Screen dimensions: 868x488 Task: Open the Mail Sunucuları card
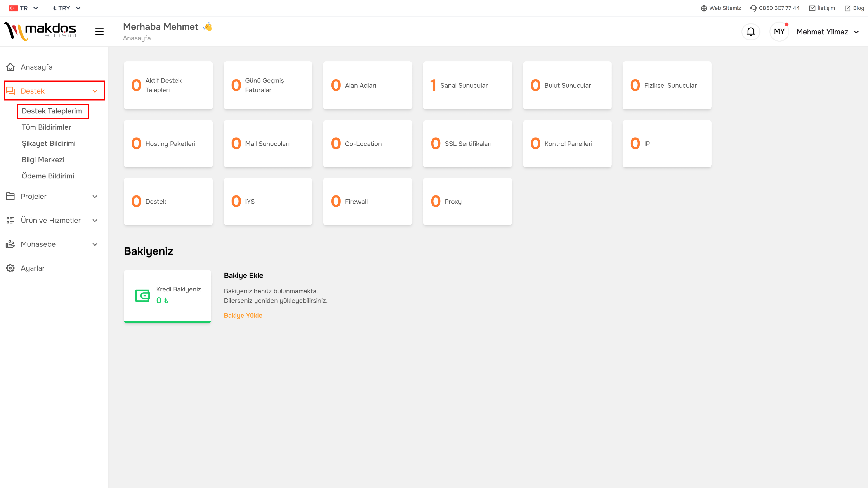[268, 143]
